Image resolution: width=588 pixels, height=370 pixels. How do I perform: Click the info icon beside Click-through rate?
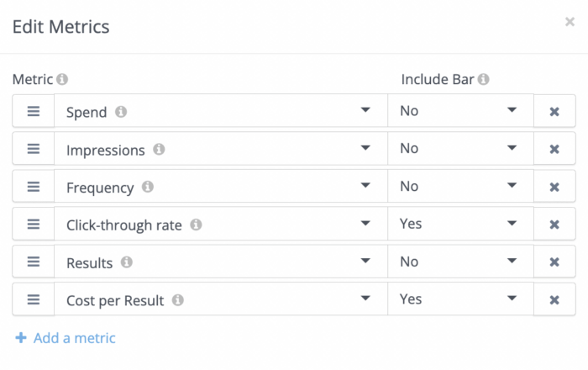tap(196, 225)
